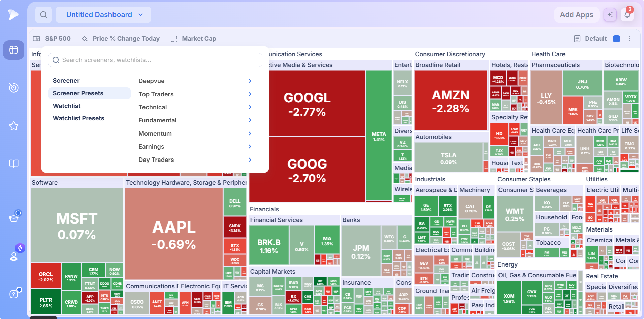Click the Health Care sector heading
Screen dimensions: 644x319
pos(548,54)
